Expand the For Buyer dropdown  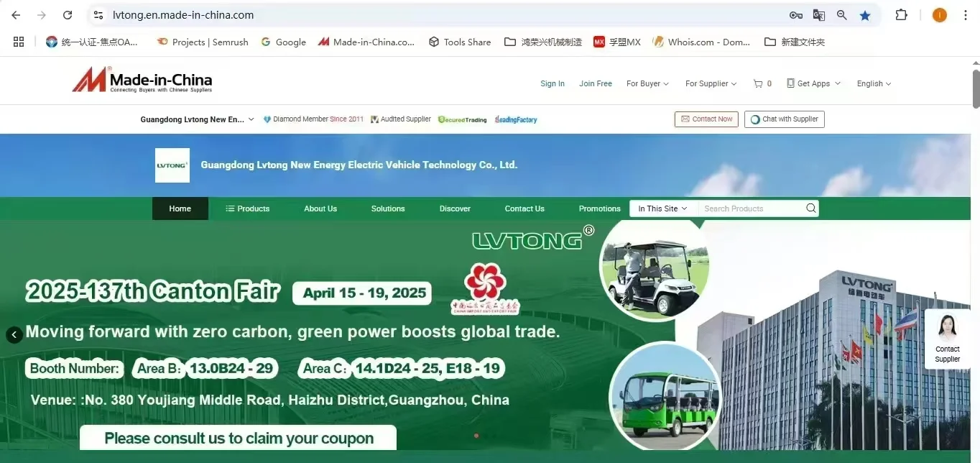point(647,83)
